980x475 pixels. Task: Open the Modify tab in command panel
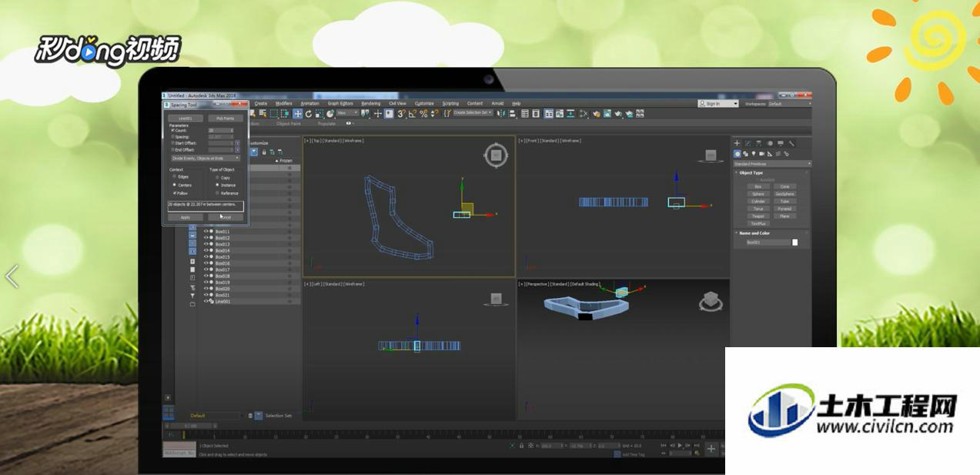(748, 143)
